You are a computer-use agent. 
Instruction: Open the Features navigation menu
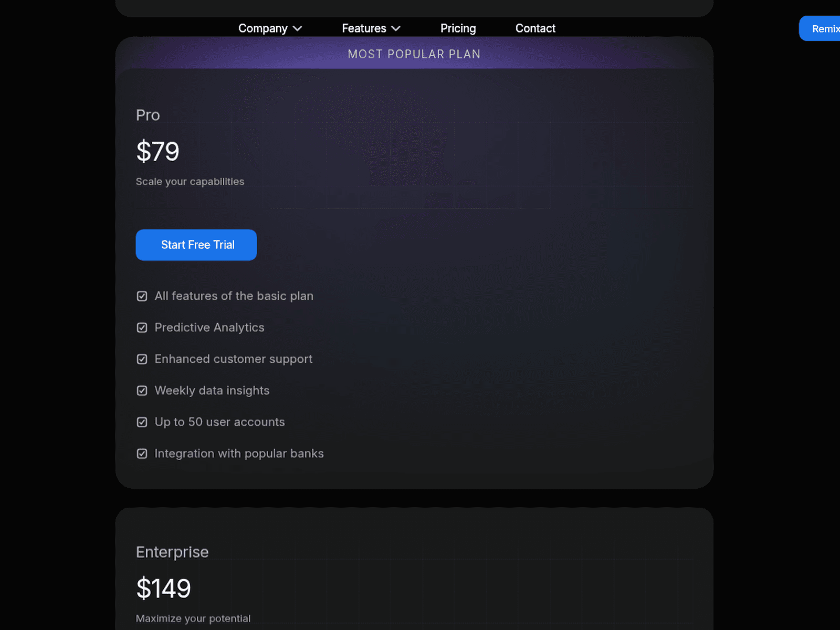tap(371, 28)
